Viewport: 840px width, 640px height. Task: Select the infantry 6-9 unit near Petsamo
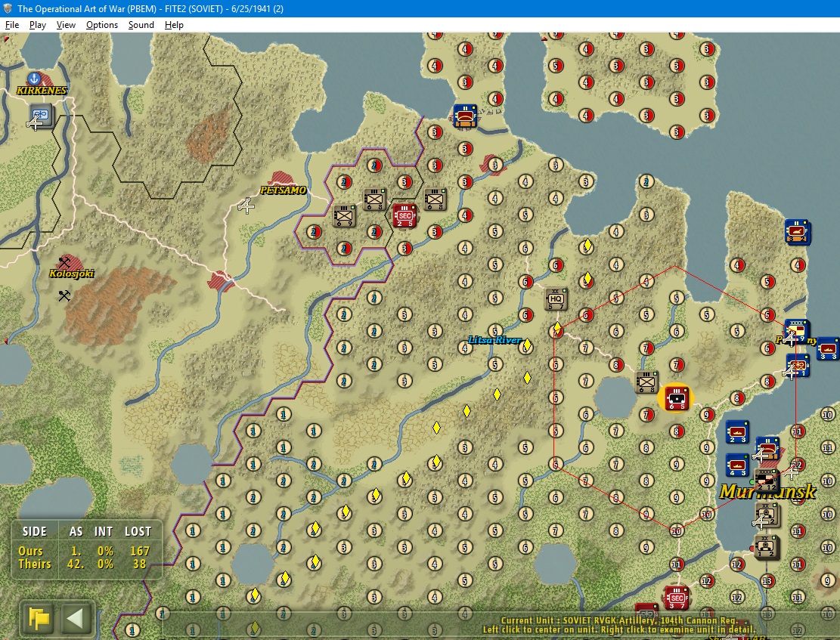coord(344,216)
